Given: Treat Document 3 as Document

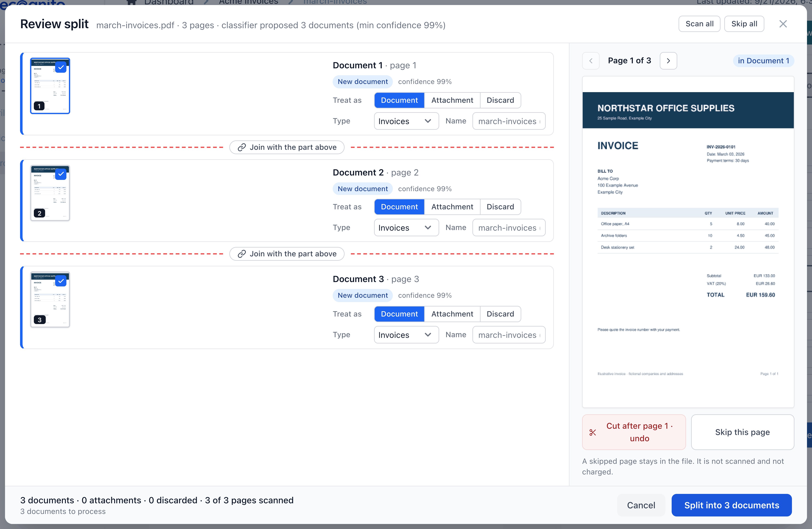Looking at the screenshot, I should click(399, 314).
